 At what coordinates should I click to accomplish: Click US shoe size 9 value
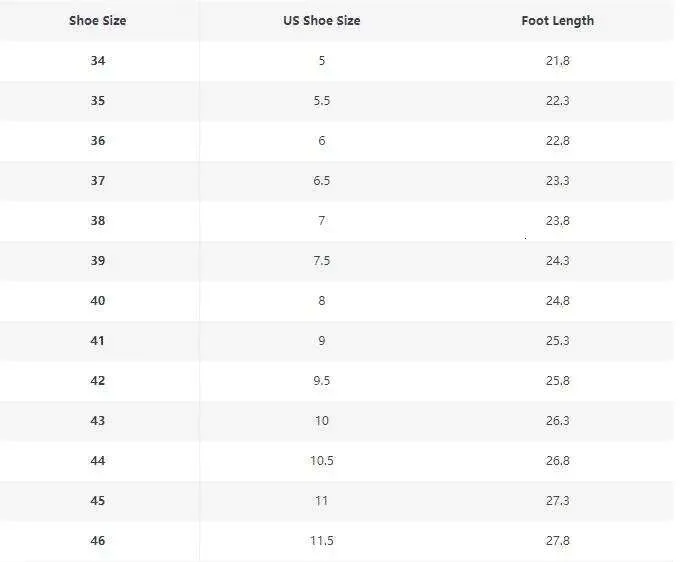click(322, 341)
